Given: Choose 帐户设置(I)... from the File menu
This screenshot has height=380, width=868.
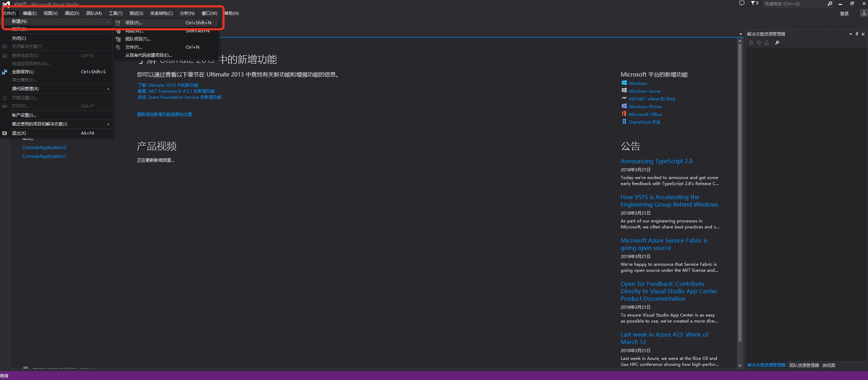Looking at the screenshot, I should 57,115.
